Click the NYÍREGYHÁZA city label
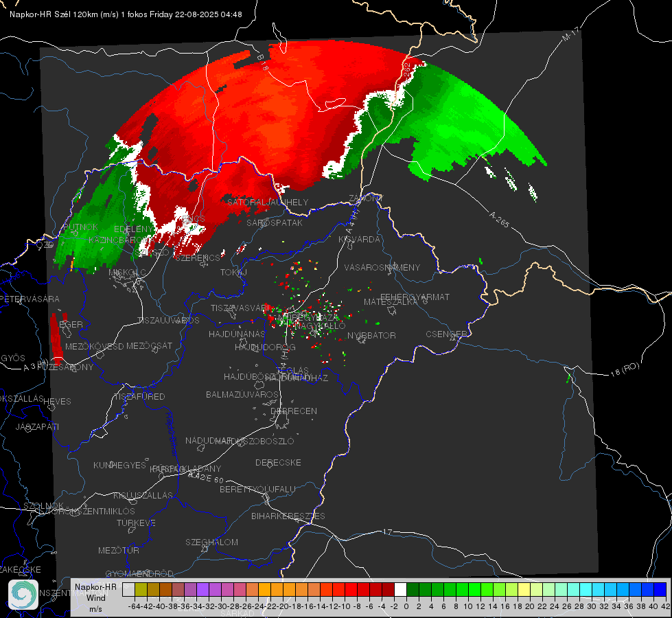 pyautogui.click(x=308, y=318)
